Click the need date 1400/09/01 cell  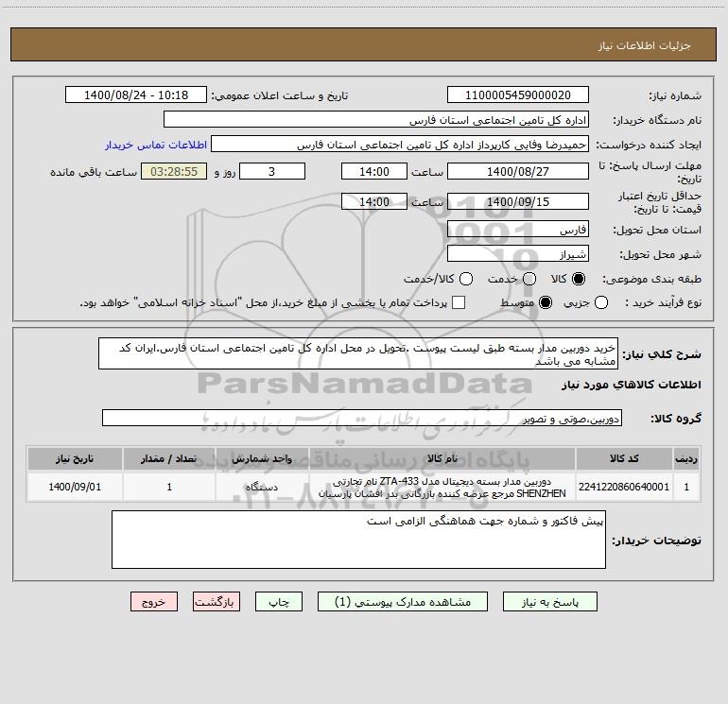pos(75,487)
